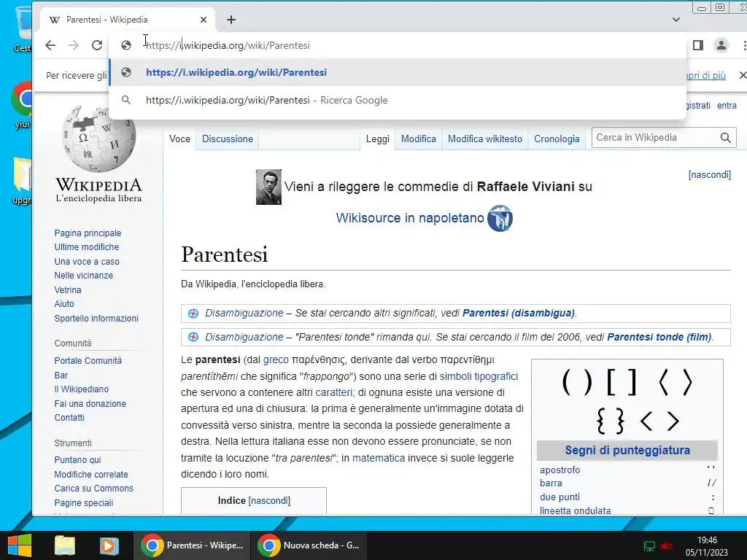Open the caratteri link
Screen dimensions: 747x560
tap(333, 392)
